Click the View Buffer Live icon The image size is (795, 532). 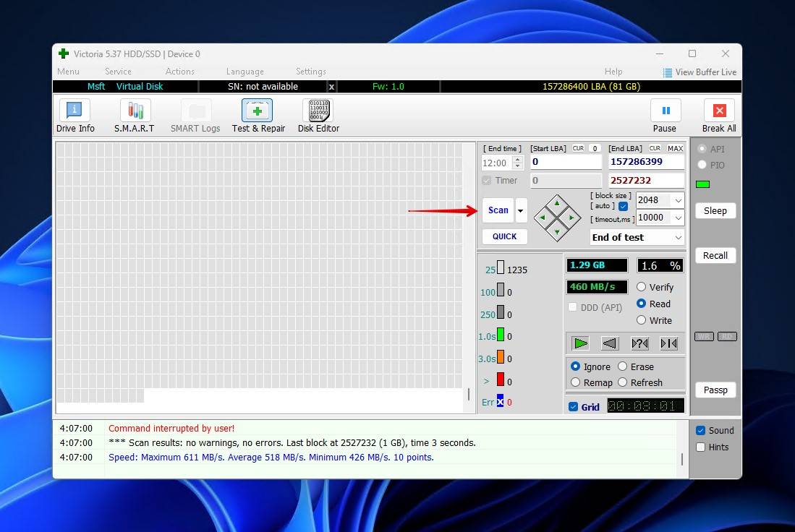tap(667, 72)
